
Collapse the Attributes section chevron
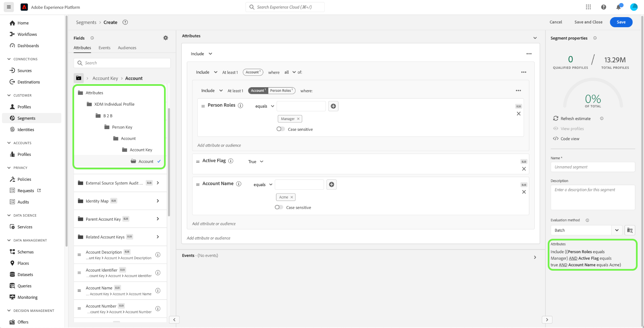point(535,38)
